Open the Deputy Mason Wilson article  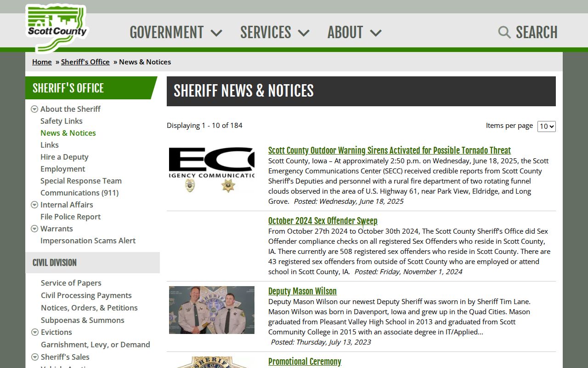pos(302,291)
